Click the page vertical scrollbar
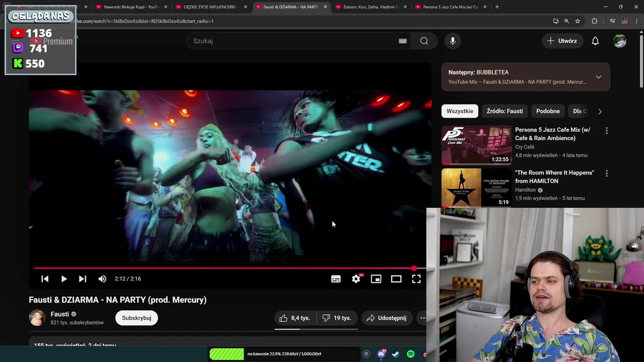644x362 pixels. point(641,60)
